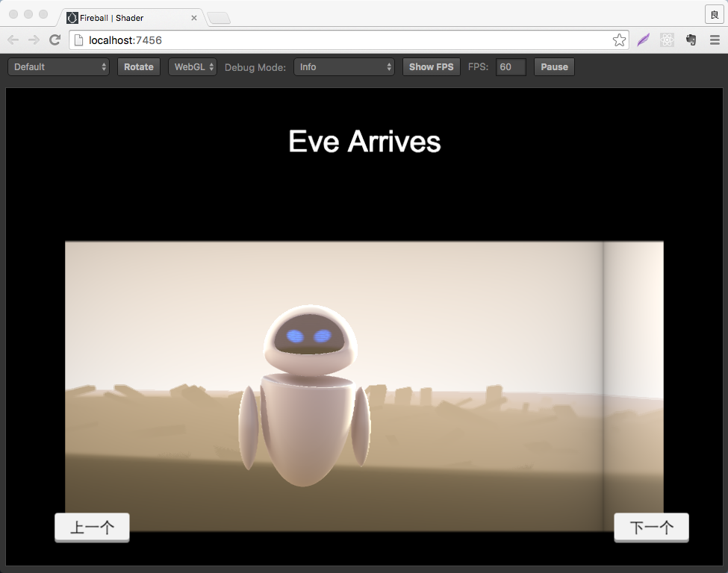This screenshot has height=573, width=728.
Task: Open the WebGL renderer dropdown
Action: (x=192, y=67)
